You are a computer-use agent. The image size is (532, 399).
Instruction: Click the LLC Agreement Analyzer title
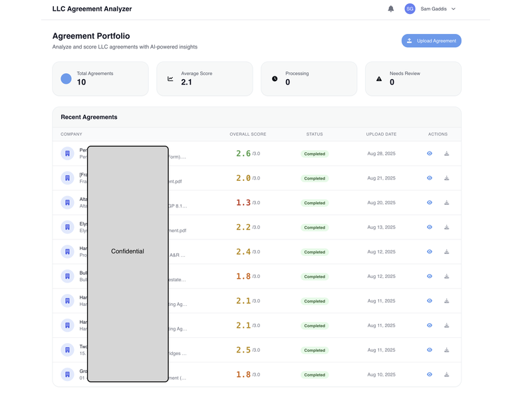coord(91,9)
